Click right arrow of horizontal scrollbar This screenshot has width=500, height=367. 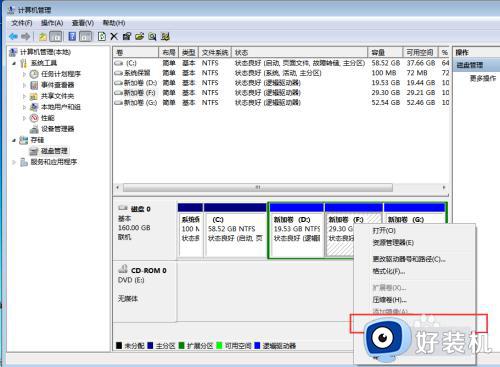point(444,188)
